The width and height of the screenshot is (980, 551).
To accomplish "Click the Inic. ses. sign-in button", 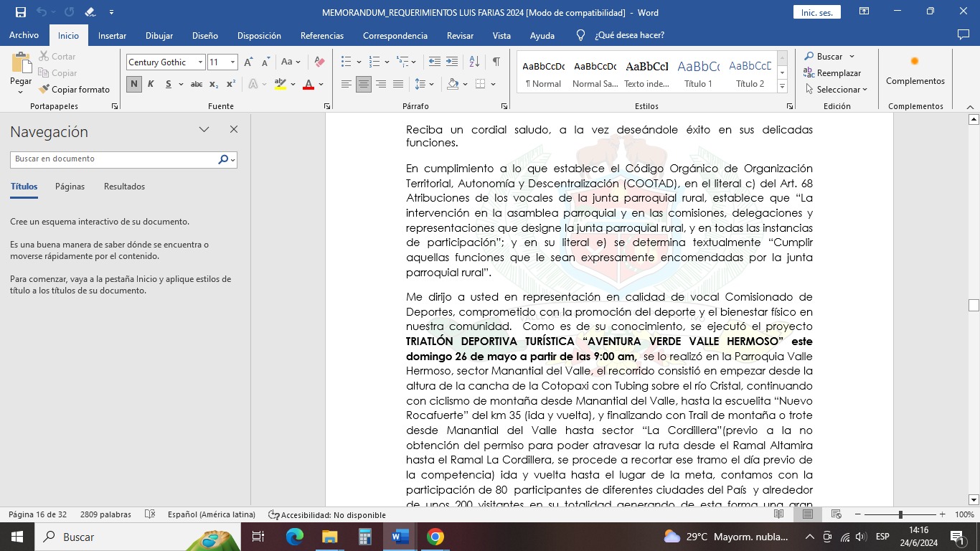I will 816,13.
